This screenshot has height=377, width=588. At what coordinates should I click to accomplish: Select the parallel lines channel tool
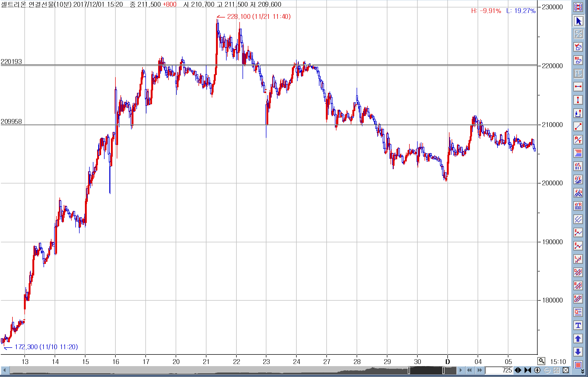pos(578,219)
